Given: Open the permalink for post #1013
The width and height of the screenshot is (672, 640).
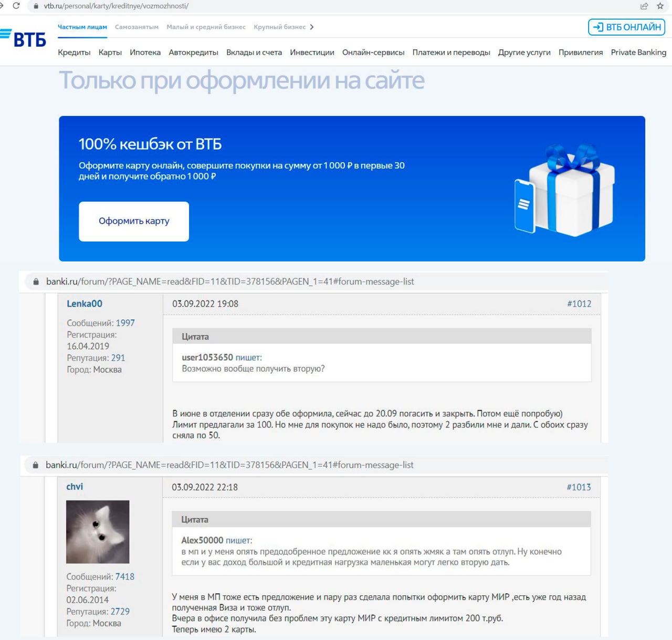Looking at the screenshot, I should [579, 487].
